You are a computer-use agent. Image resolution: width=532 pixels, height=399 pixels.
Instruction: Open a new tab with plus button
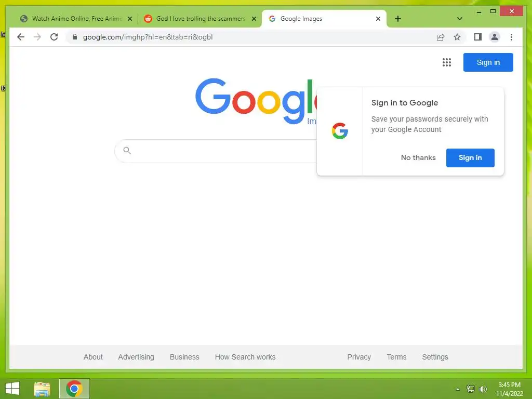pos(398,19)
